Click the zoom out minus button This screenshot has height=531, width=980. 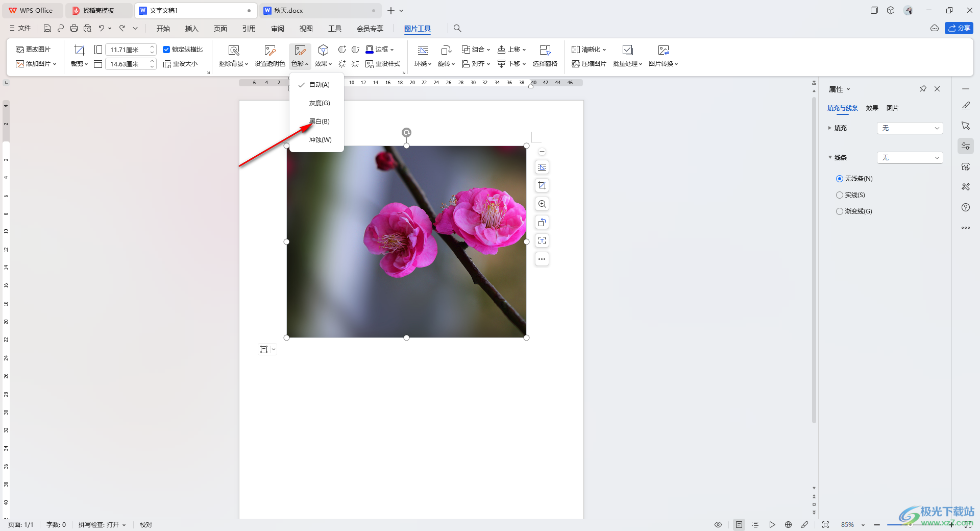pos(876,525)
